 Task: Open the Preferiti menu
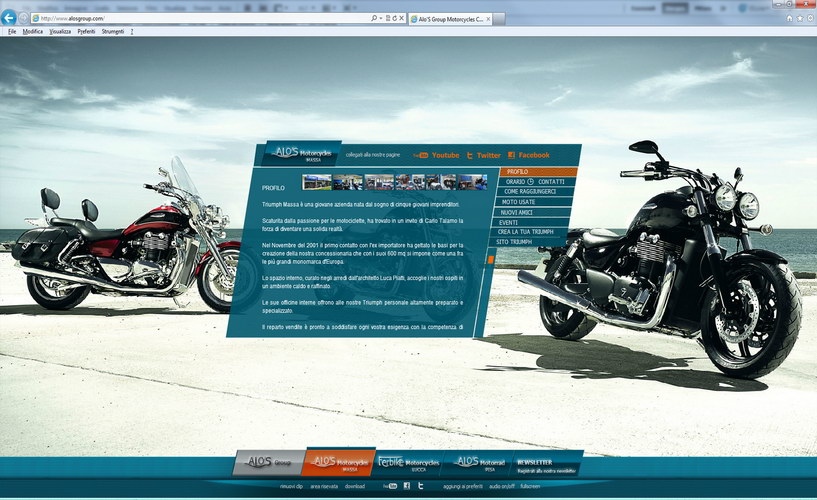pos(86,31)
